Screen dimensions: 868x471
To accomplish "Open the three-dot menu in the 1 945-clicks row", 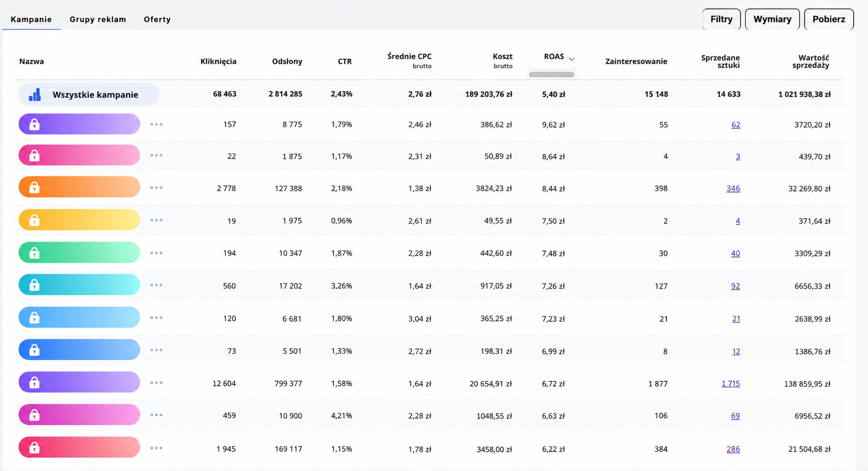I will (x=157, y=448).
